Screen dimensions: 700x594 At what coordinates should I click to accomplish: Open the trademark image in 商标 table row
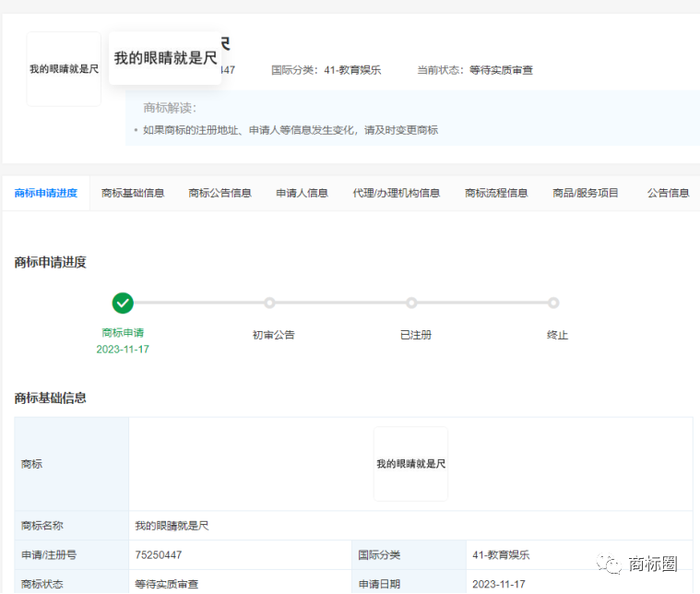(x=410, y=464)
